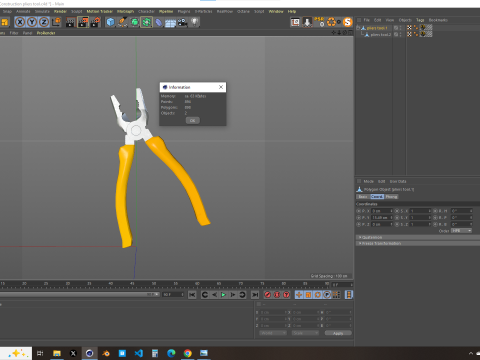The height and width of the screenshot is (360, 480).
Task: Open Edit Render Settings icon
Action: (95, 22)
